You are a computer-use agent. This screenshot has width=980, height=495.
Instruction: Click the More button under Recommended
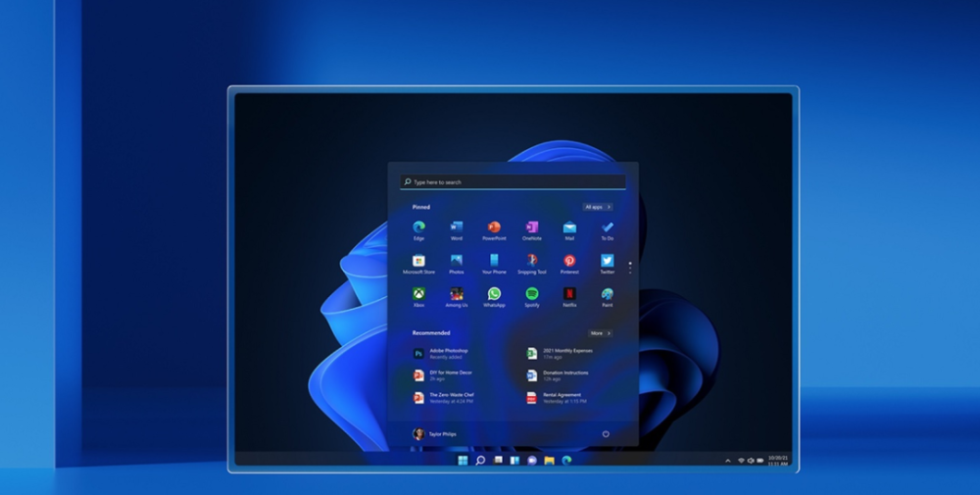(600, 333)
